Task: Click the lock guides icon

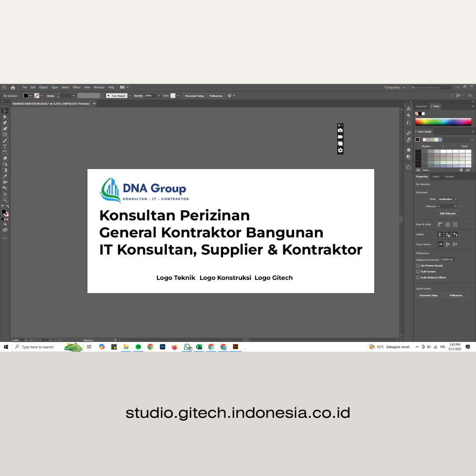Action: [447, 234]
